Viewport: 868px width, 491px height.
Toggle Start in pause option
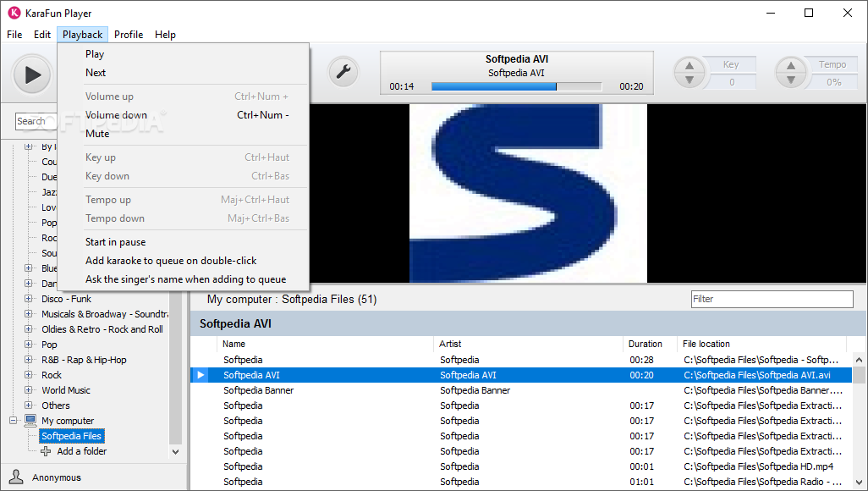point(184,241)
